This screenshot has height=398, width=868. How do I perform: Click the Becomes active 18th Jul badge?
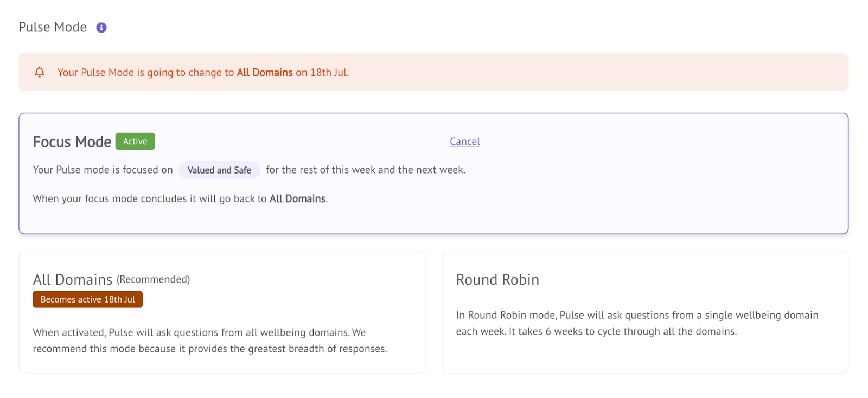(87, 299)
